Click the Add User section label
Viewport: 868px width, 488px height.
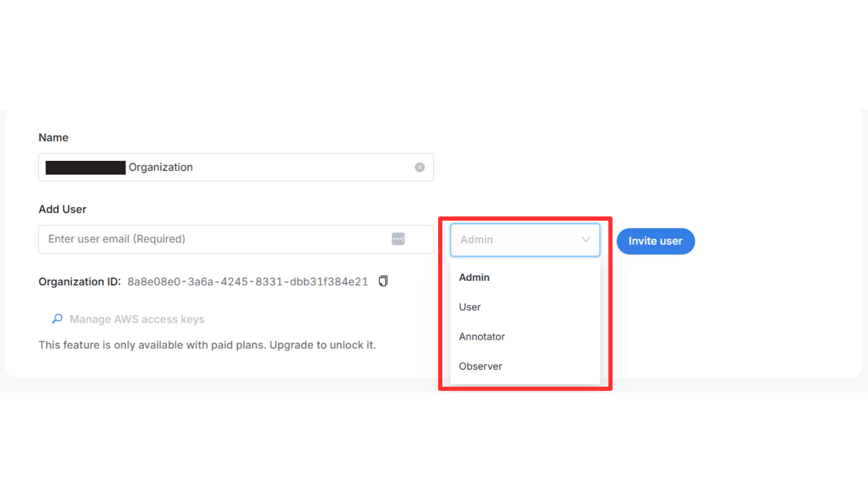coord(62,209)
